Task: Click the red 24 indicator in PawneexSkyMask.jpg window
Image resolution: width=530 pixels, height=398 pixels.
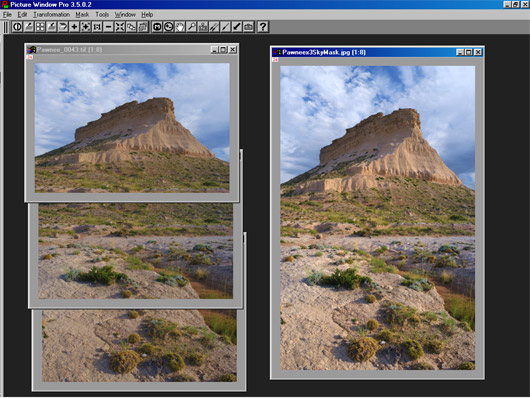Action: pos(275,60)
